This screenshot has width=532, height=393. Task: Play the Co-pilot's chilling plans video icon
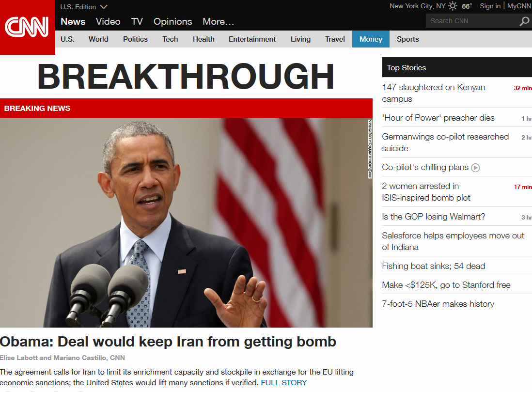475,168
